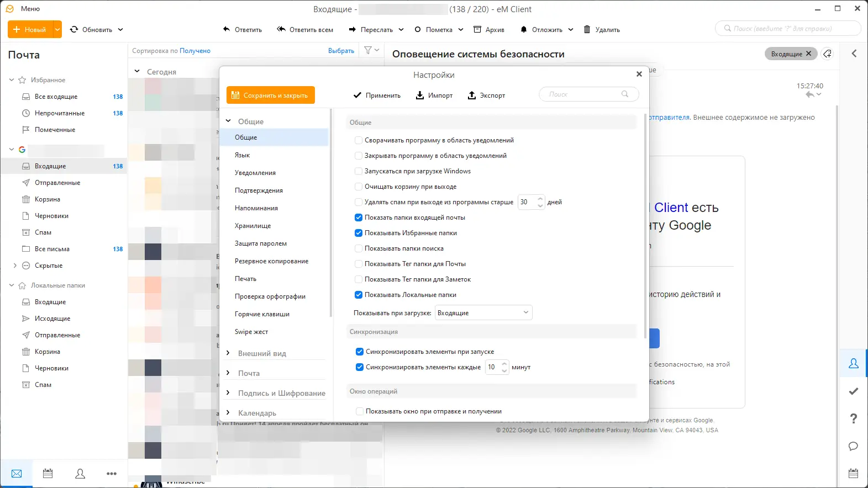Close the Настройки dialog

(639, 74)
